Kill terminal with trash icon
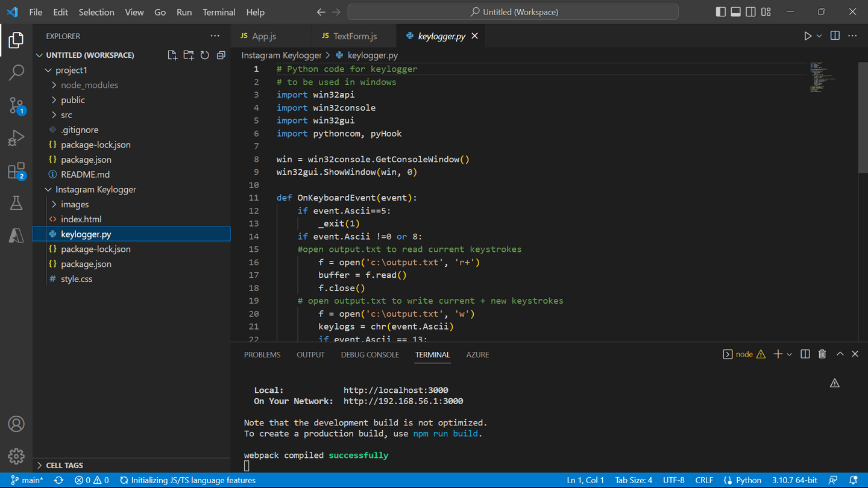The width and height of the screenshot is (868, 488). click(x=822, y=354)
